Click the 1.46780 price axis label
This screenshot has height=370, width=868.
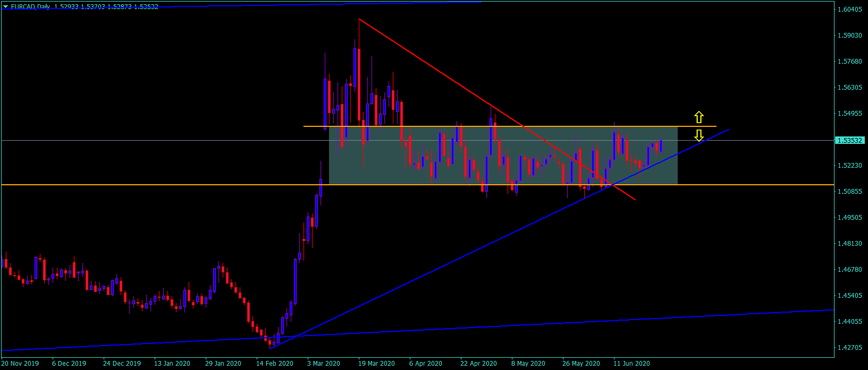(x=849, y=270)
